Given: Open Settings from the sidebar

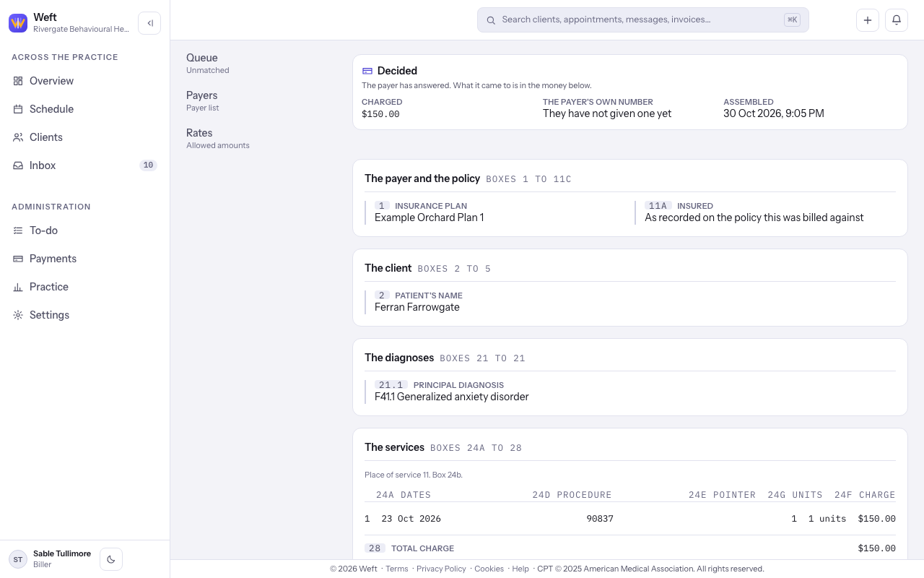Looking at the screenshot, I should pyautogui.click(x=85, y=315).
